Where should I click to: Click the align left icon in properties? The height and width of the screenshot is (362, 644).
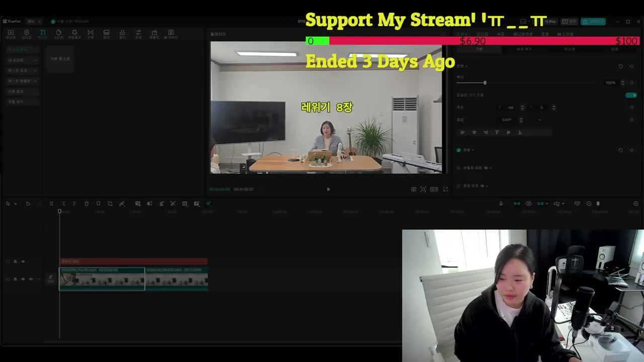tap(462, 132)
